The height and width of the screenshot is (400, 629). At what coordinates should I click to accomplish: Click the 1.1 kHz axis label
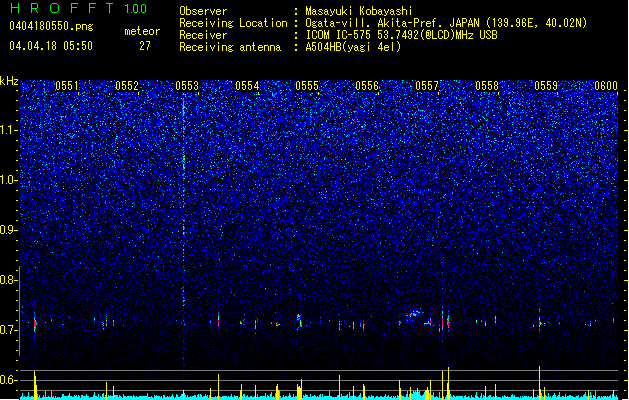[9, 130]
